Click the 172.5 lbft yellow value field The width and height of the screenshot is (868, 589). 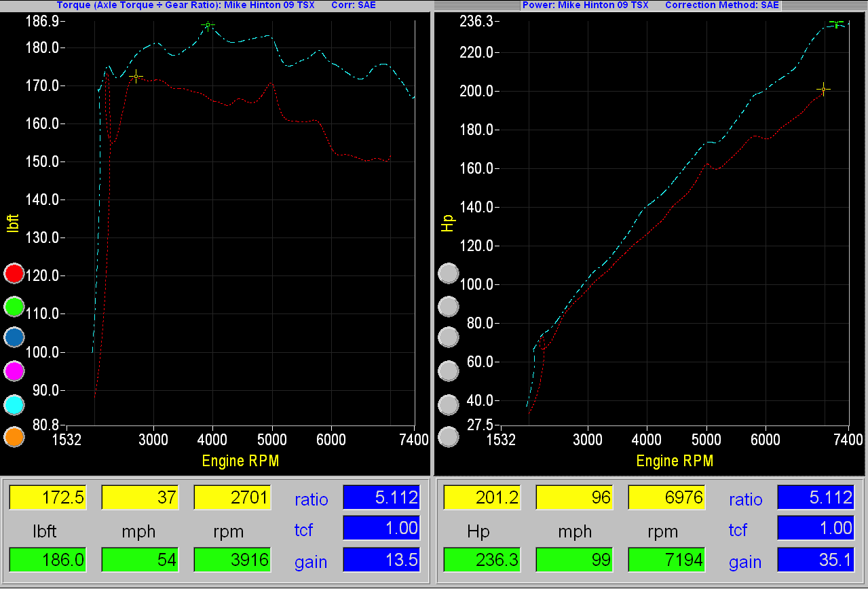(47, 497)
